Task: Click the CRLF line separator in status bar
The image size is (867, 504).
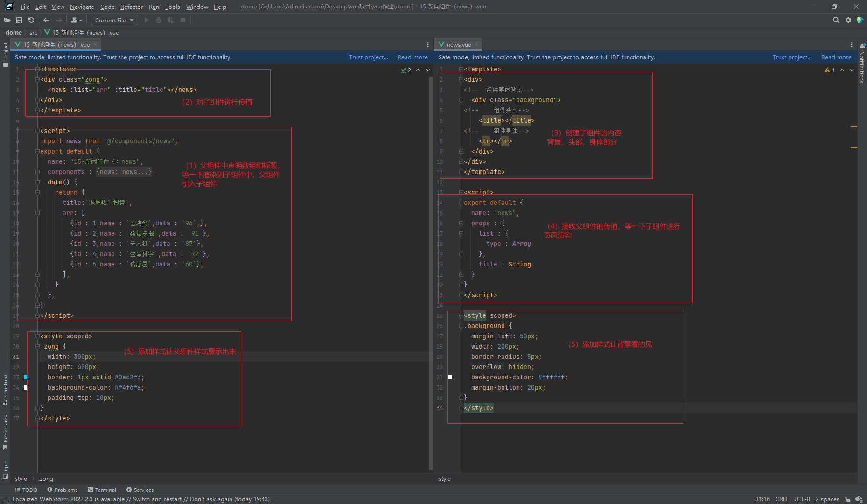Action: [782, 499]
